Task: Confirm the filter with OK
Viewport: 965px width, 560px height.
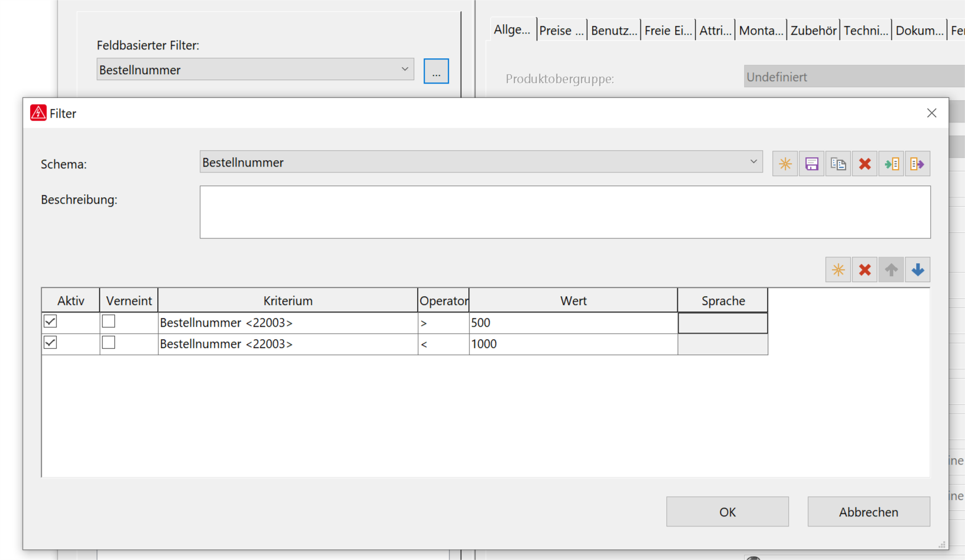Action: [x=728, y=512]
